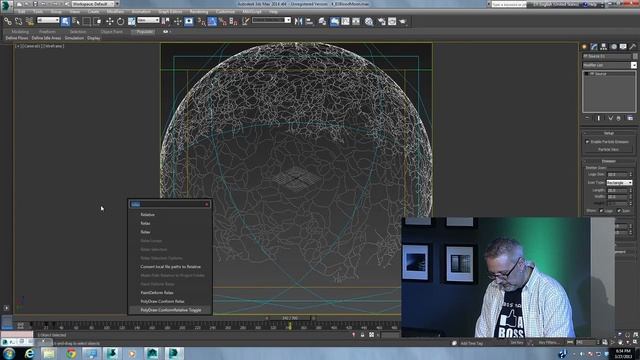This screenshot has height=360, width=640.
Task: Select the Unlink Selection tool
Action: (19, 22)
